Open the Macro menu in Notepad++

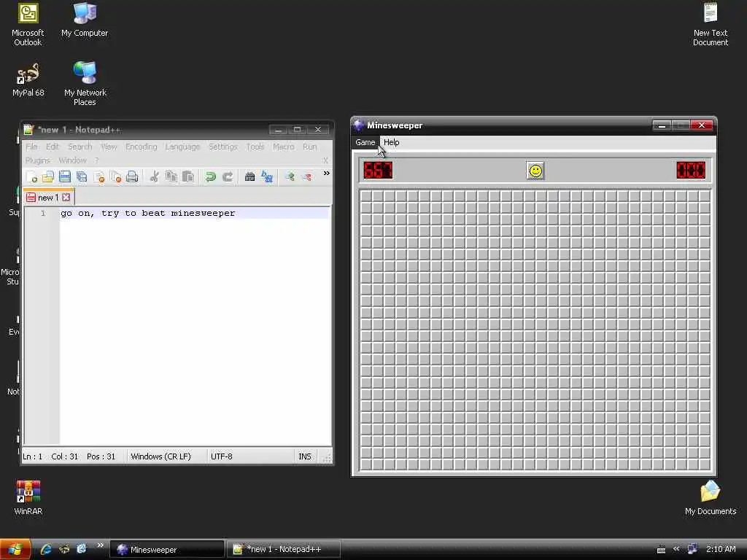284,147
